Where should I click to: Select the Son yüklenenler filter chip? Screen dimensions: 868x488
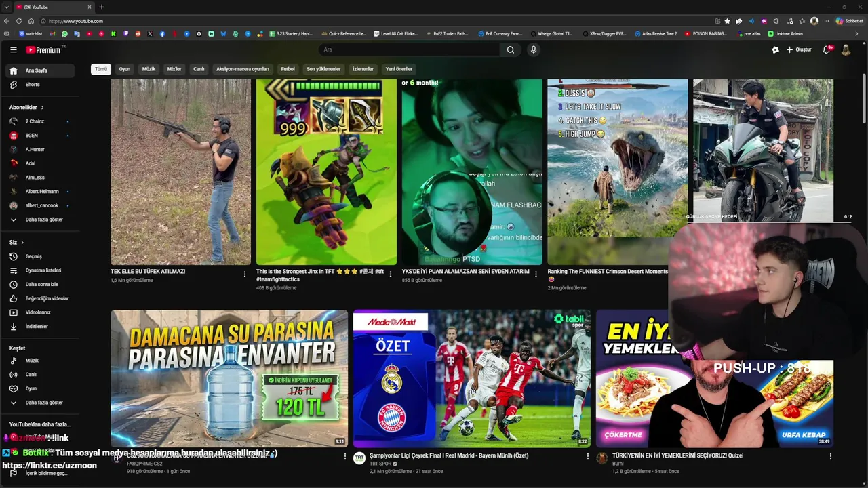323,69
